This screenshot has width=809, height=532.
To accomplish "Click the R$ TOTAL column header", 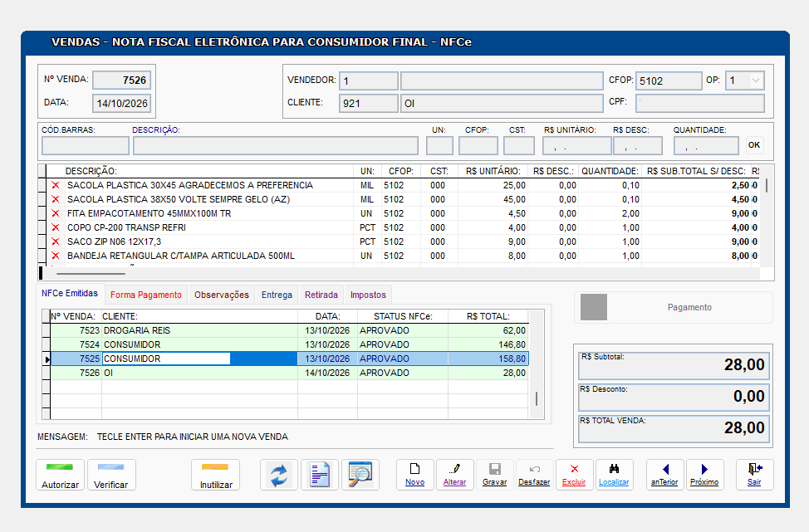I will click(488, 316).
